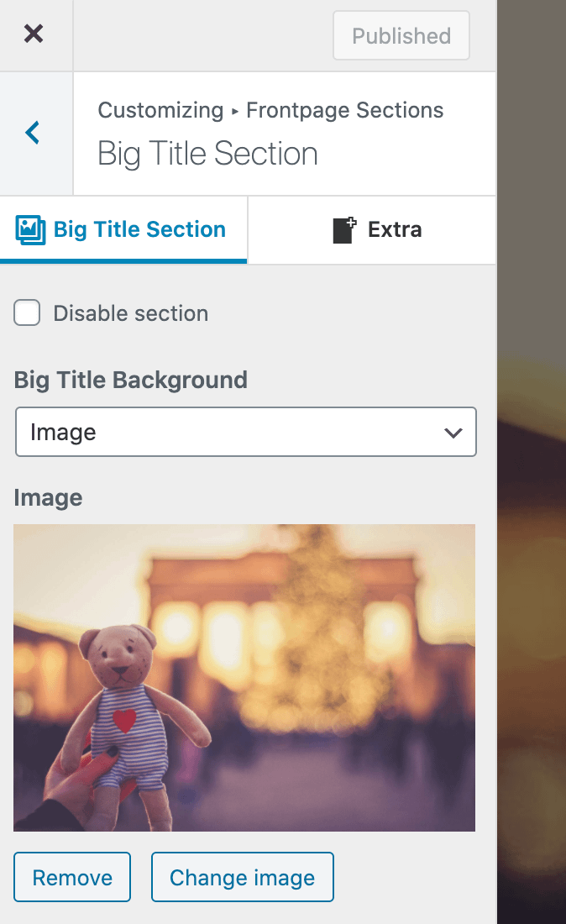Open the Extra tab
Image resolution: width=566 pixels, height=924 pixels.
click(x=394, y=229)
